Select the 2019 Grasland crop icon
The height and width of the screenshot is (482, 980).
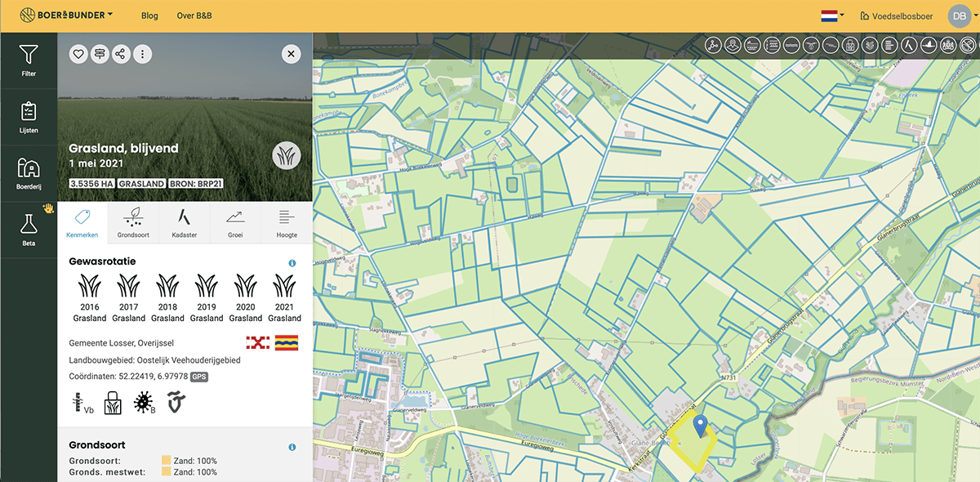(x=207, y=285)
